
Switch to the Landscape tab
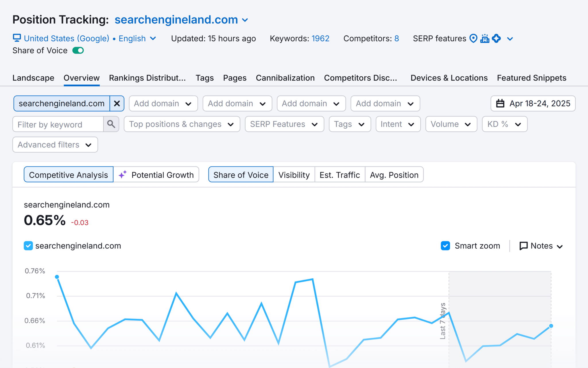click(33, 78)
